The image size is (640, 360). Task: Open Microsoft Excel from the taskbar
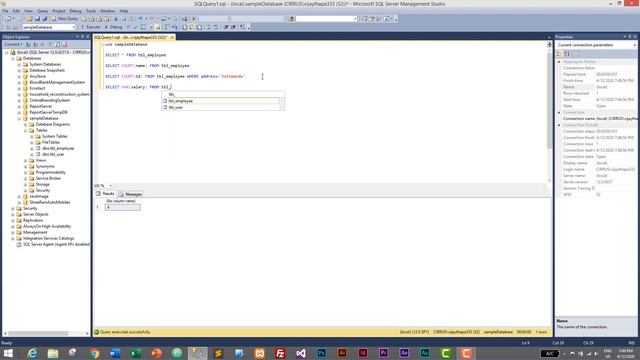[136, 353]
